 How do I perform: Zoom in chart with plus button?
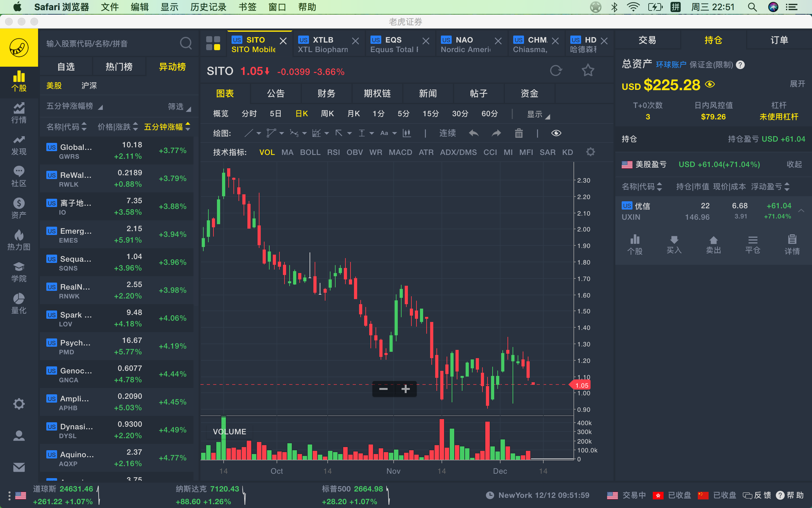(x=405, y=389)
